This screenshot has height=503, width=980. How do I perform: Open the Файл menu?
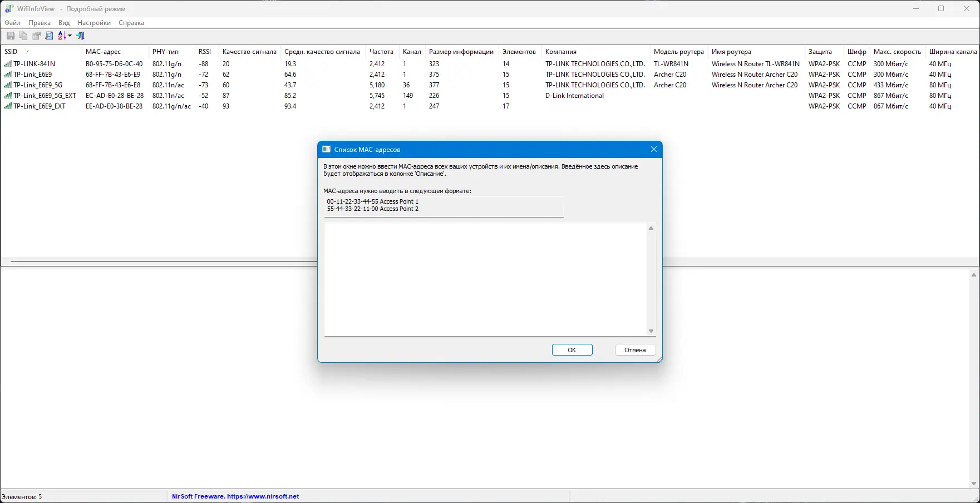[12, 23]
